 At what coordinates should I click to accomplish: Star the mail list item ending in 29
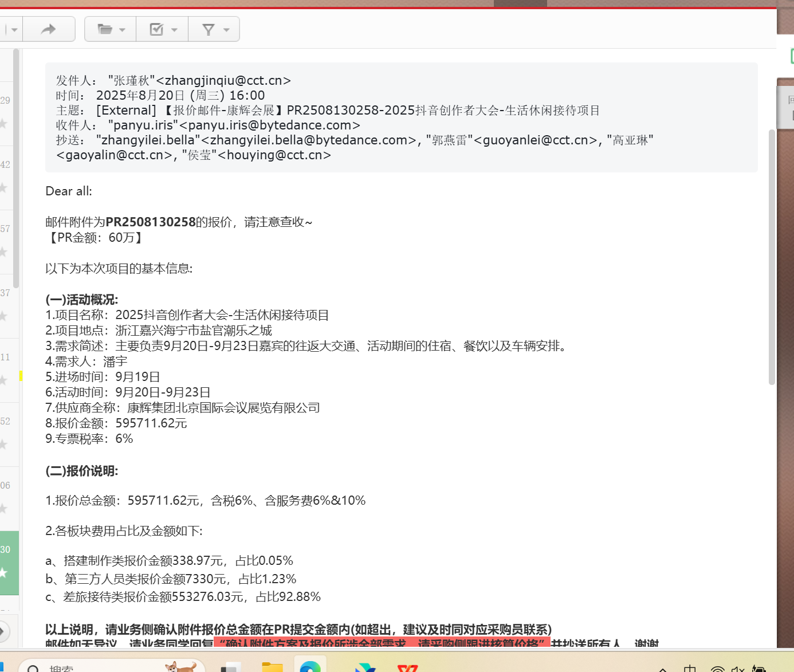[x=3, y=123]
